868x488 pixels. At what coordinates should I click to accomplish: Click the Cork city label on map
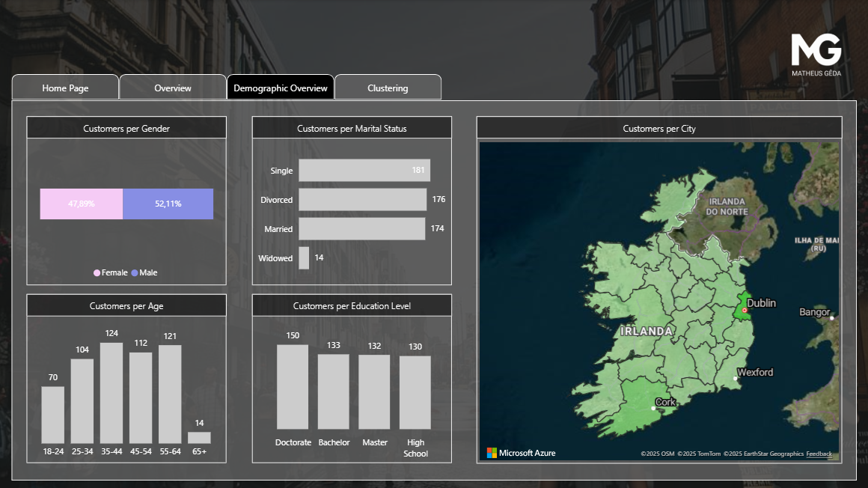pos(665,402)
